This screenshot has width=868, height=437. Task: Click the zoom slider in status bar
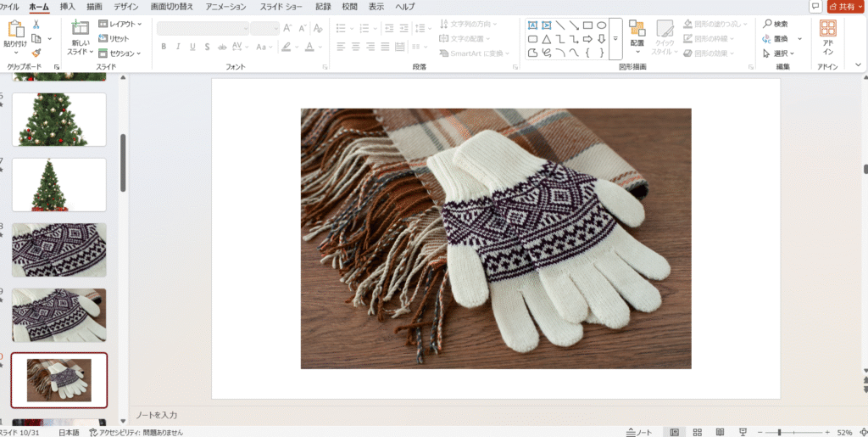(779, 432)
